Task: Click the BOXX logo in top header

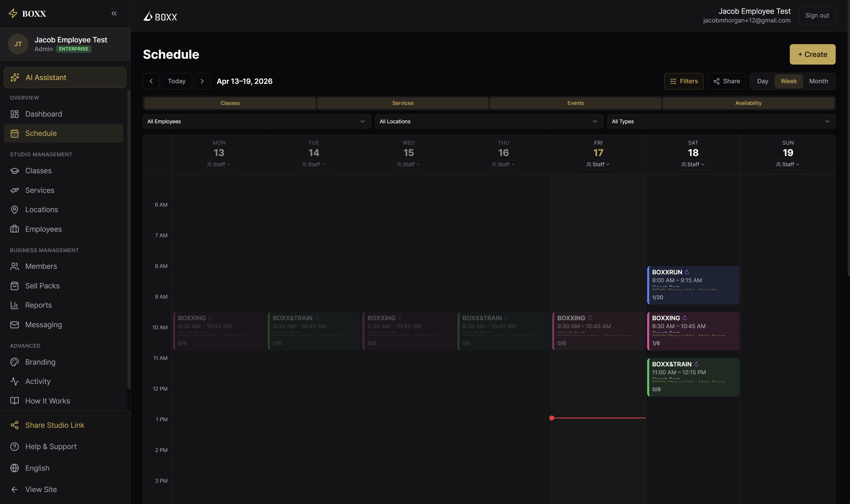Action: pyautogui.click(x=160, y=16)
